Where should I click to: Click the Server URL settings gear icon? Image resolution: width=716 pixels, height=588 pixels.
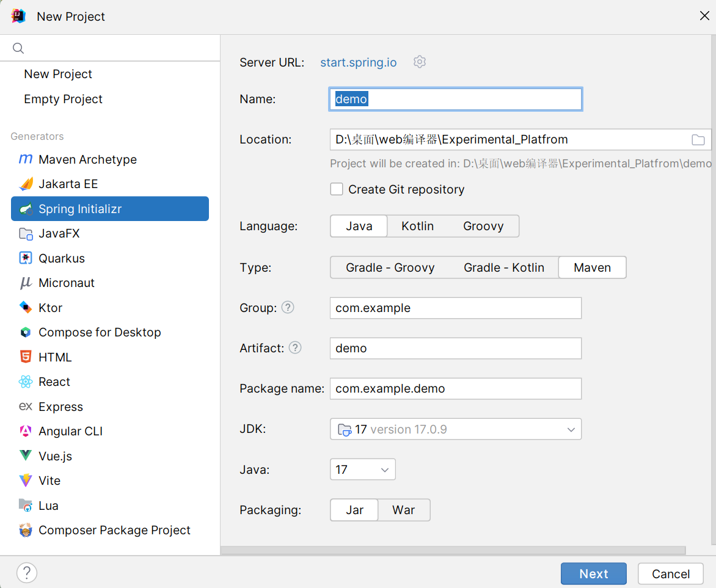click(419, 62)
